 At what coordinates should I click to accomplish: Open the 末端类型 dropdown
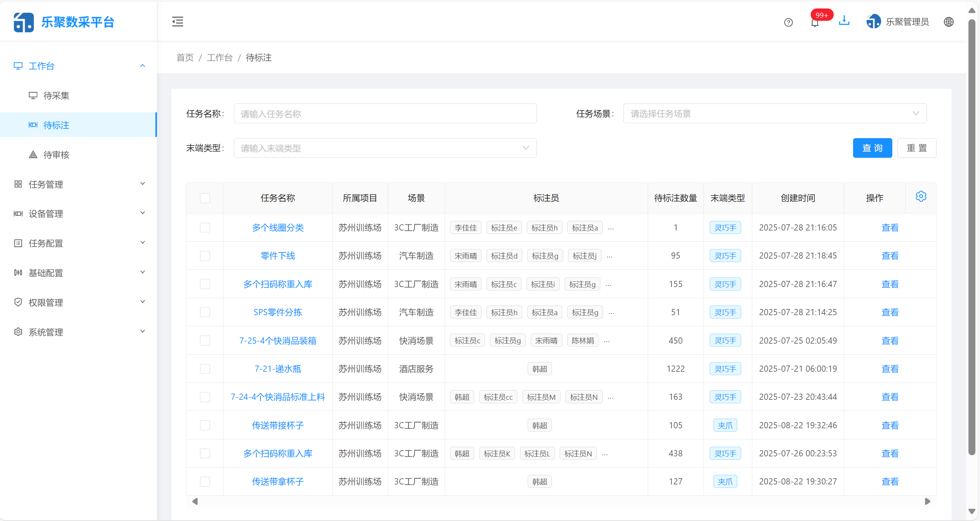coord(385,148)
